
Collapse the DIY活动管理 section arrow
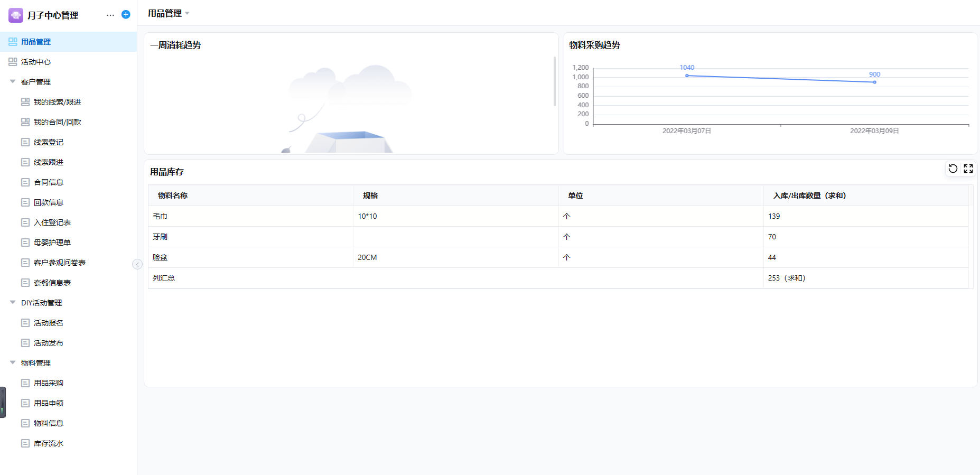13,302
